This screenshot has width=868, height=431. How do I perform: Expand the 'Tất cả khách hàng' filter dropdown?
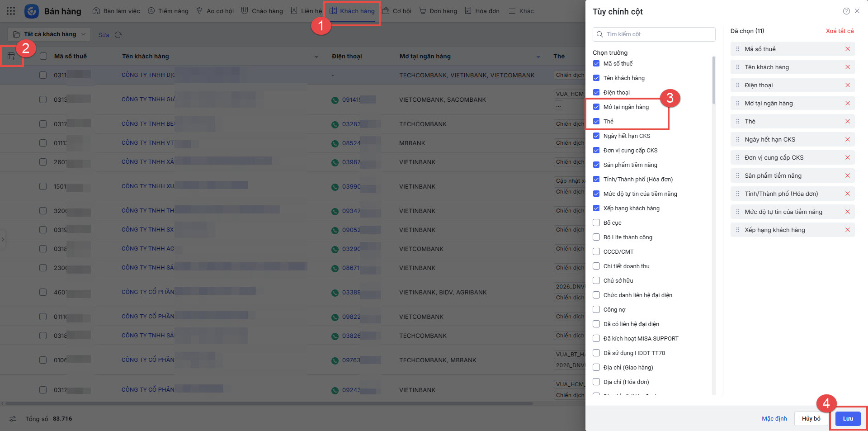coord(49,34)
